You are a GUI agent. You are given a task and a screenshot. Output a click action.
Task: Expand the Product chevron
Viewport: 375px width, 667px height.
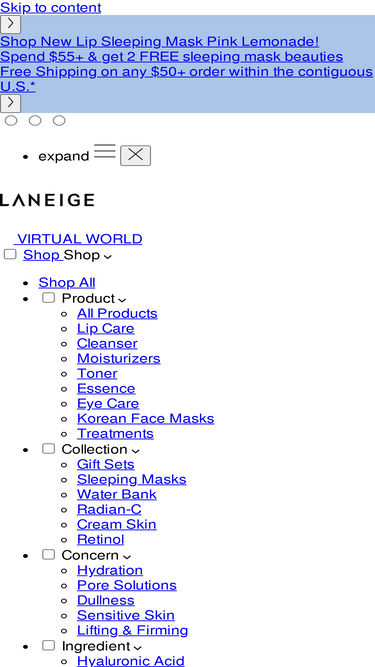click(122, 300)
